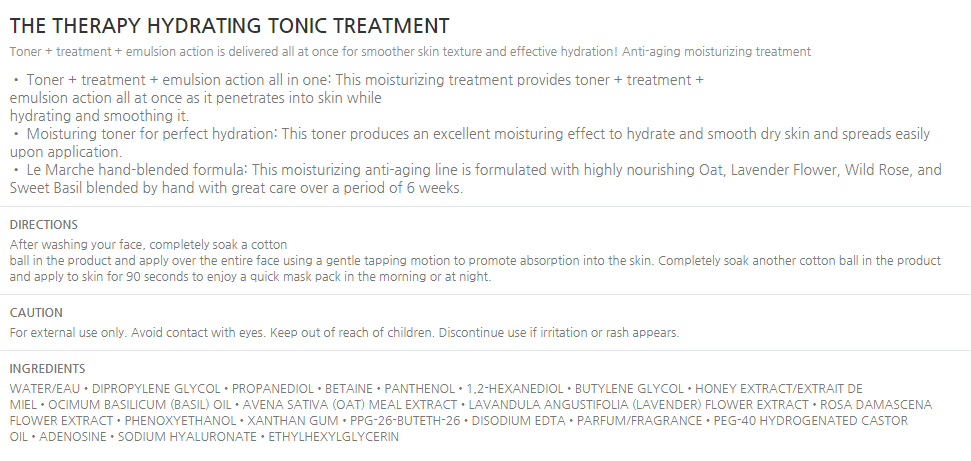Click the ETHYLHEXYLGLYCERIN ingredient

[x=325, y=437]
